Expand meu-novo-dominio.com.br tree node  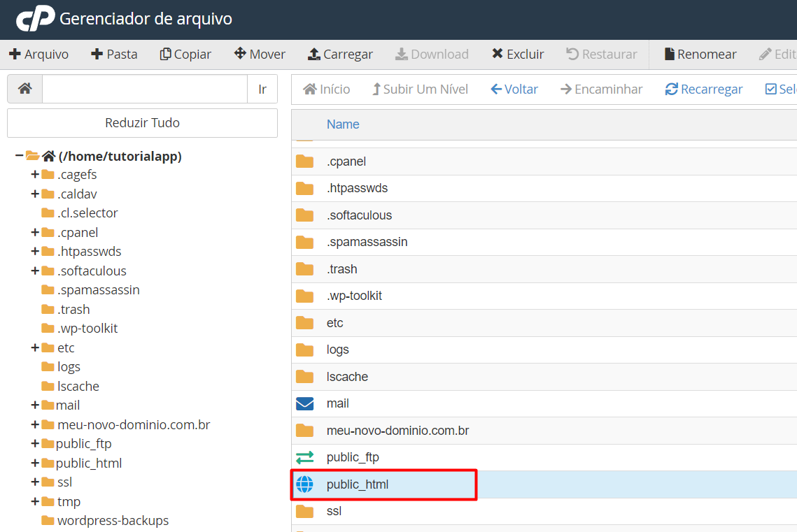pyautogui.click(x=35, y=424)
